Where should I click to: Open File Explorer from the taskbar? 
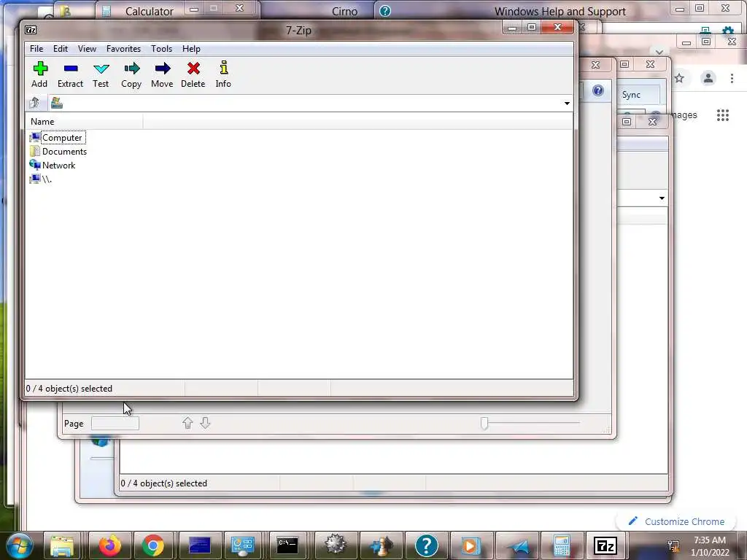[62, 545]
